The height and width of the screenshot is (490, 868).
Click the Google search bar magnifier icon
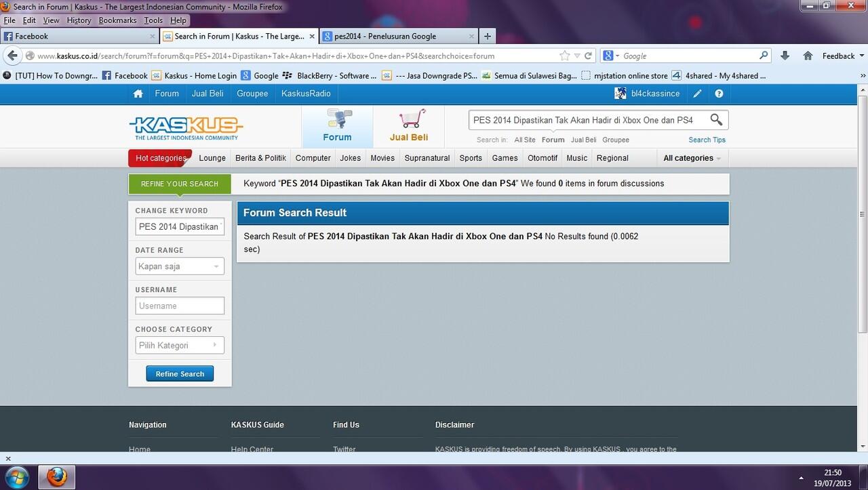point(764,56)
